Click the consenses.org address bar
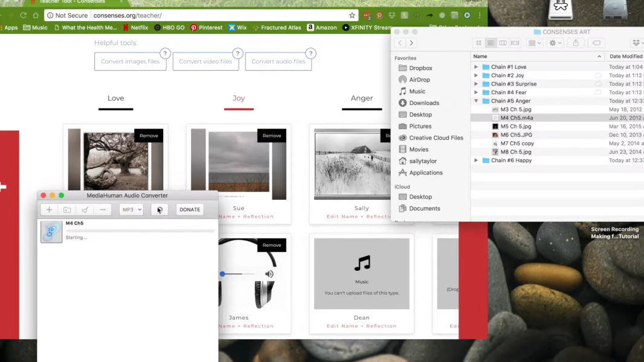This screenshot has height=362, width=644. [x=201, y=15]
